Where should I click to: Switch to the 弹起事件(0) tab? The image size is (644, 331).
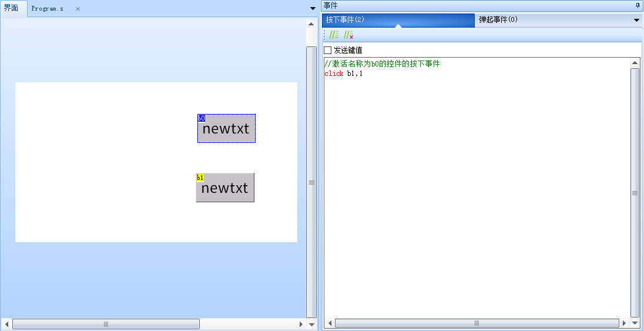pos(498,19)
